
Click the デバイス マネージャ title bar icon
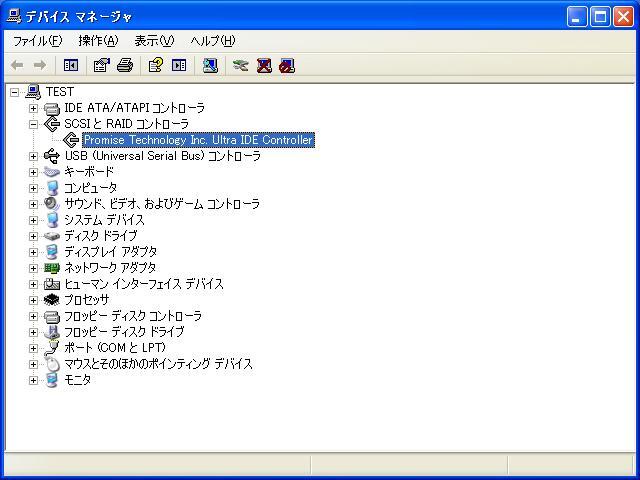pos(14,16)
